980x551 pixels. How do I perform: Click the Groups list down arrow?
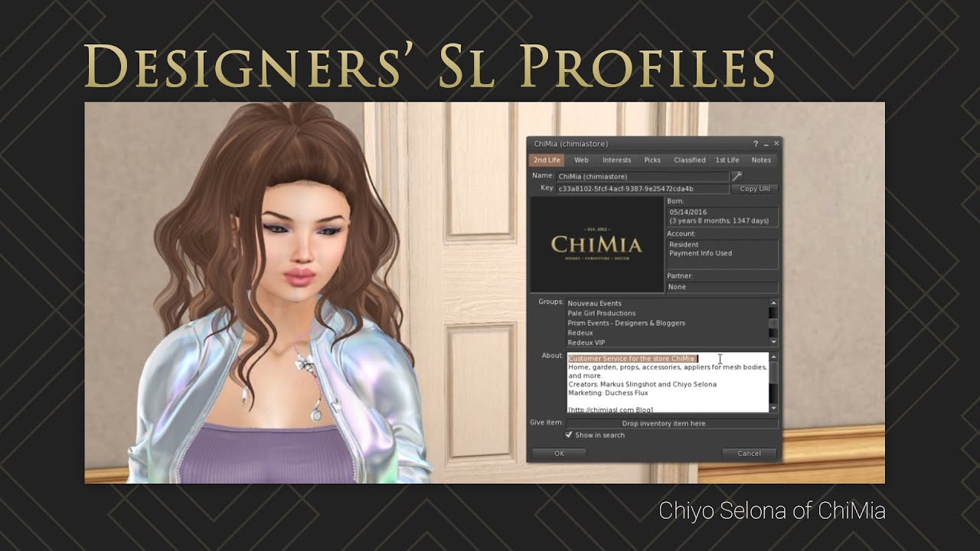click(x=773, y=342)
